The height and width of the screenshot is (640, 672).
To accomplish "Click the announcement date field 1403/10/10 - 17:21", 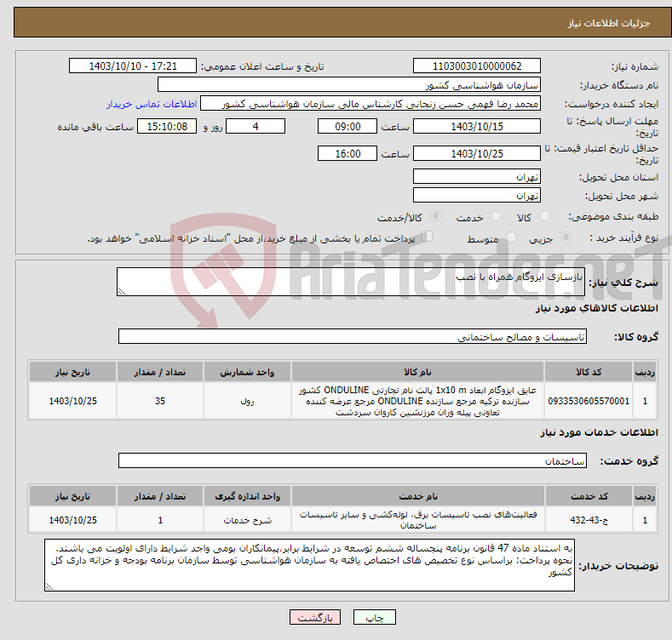I will pyautogui.click(x=133, y=66).
